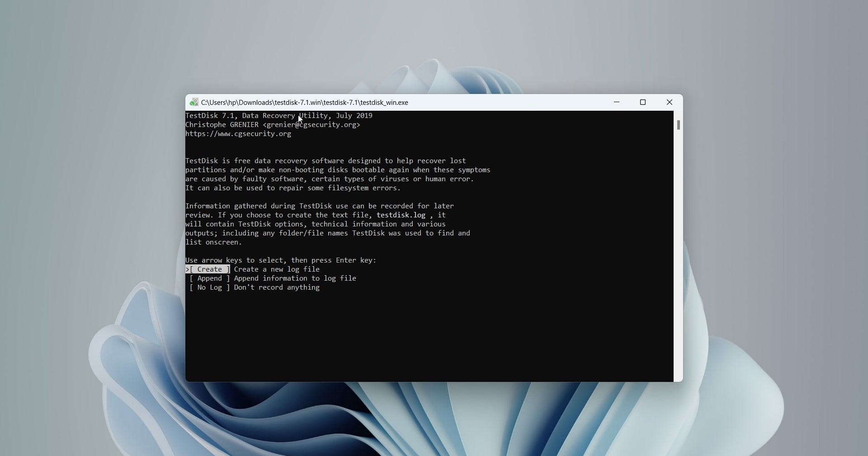Click the "Create a new log file" description

tap(277, 269)
